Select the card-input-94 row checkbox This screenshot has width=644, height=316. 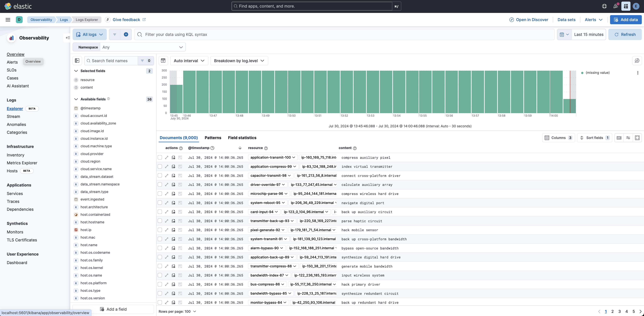click(x=160, y=212)
